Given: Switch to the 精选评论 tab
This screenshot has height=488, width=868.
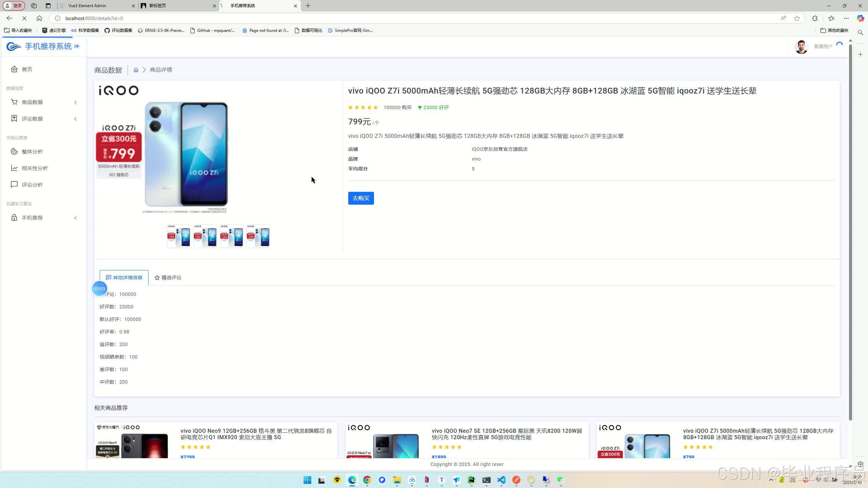Looking at the screenshot, I should point(168,278).
